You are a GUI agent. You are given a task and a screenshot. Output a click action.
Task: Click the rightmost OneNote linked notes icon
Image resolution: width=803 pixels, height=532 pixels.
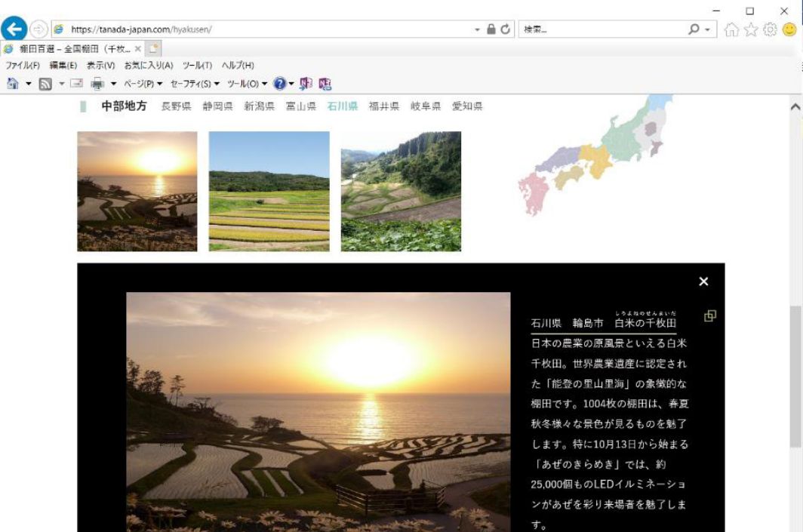[325, 84]
